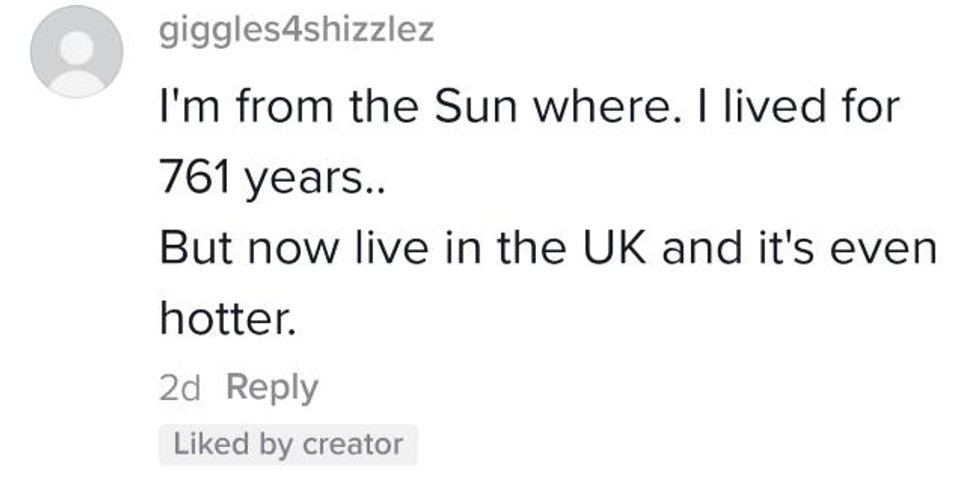Open giggles4shizzlez's profile via username
Viewport: 980px width, 490px height.
click(296, 30)
